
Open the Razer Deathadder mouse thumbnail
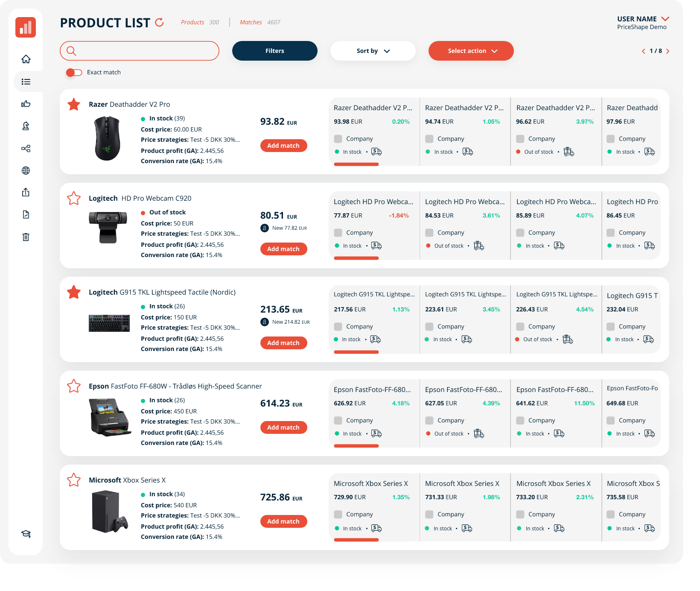107,138
